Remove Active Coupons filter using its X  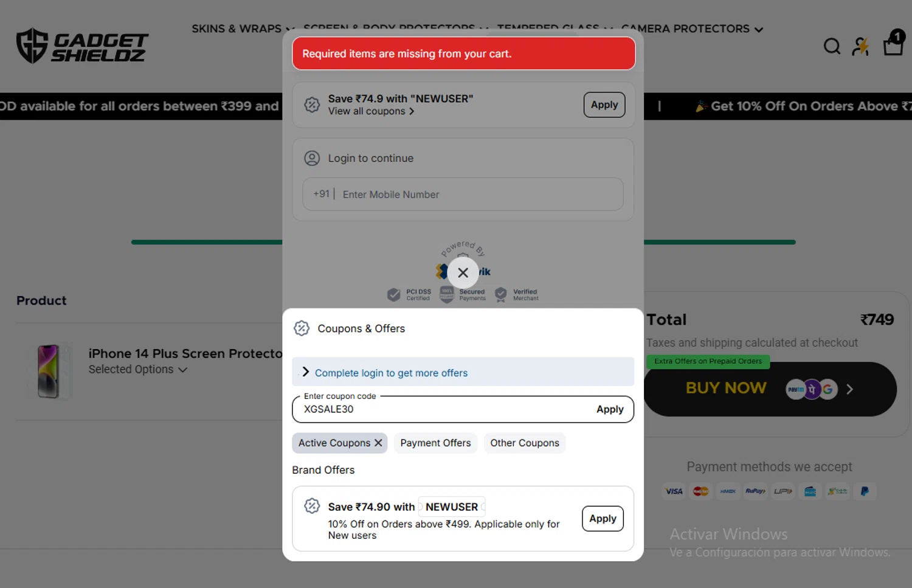[378, 443]
